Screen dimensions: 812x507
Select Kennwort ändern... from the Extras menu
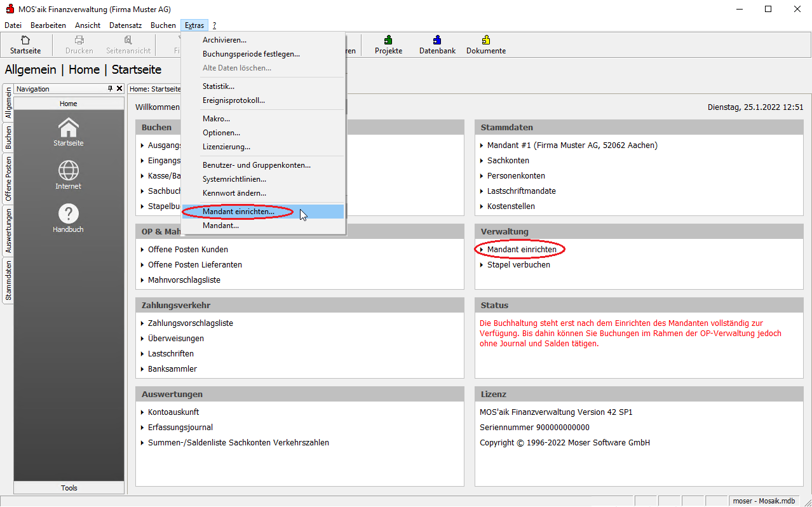234,193
